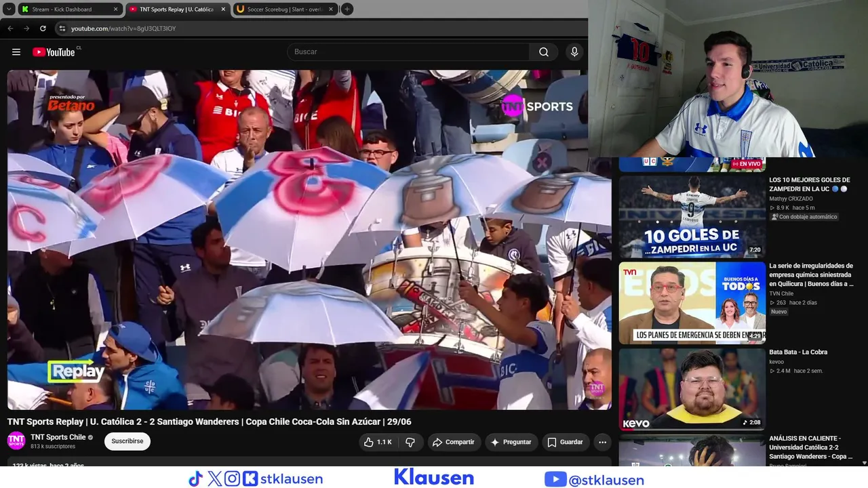The height and width of the screenshot is (488, 868).
Task: Click the page scrollbar down arrow
Action: point(864,462)
